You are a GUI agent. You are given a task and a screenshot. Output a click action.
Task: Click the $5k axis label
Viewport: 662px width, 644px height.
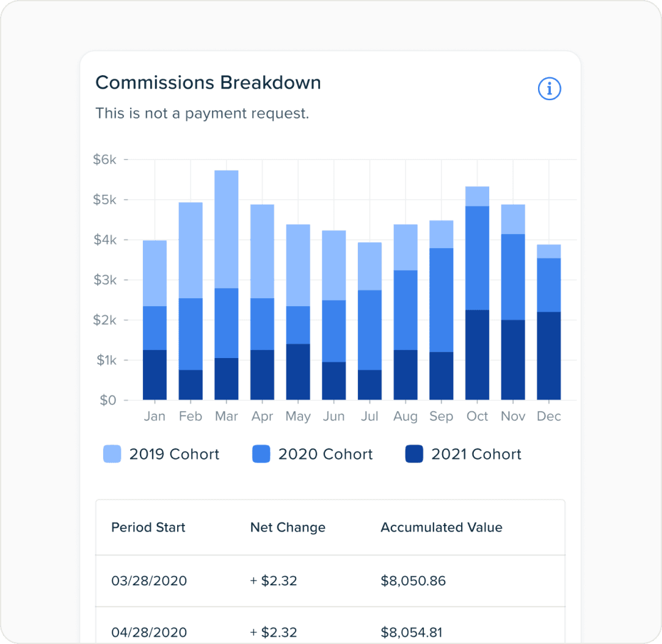click(104, 199)
